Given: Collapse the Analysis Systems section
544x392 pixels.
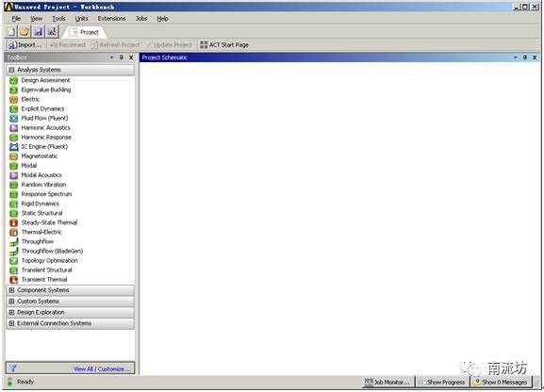Looking at the screenshot, I should tap(11, 70).
